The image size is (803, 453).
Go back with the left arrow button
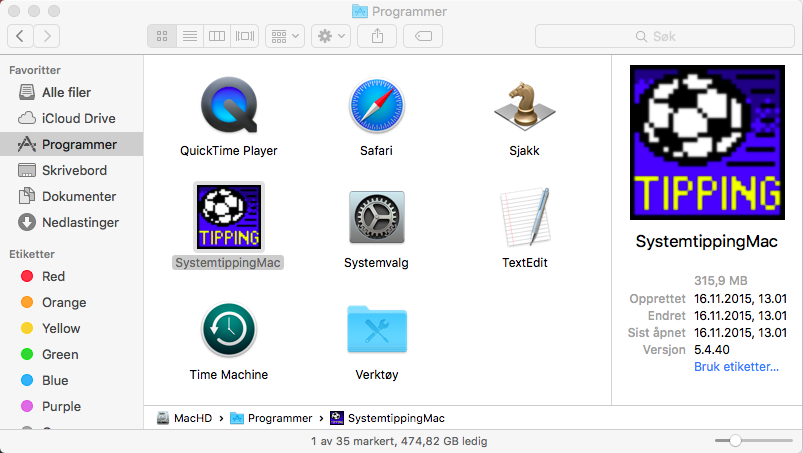coord(20,36)
